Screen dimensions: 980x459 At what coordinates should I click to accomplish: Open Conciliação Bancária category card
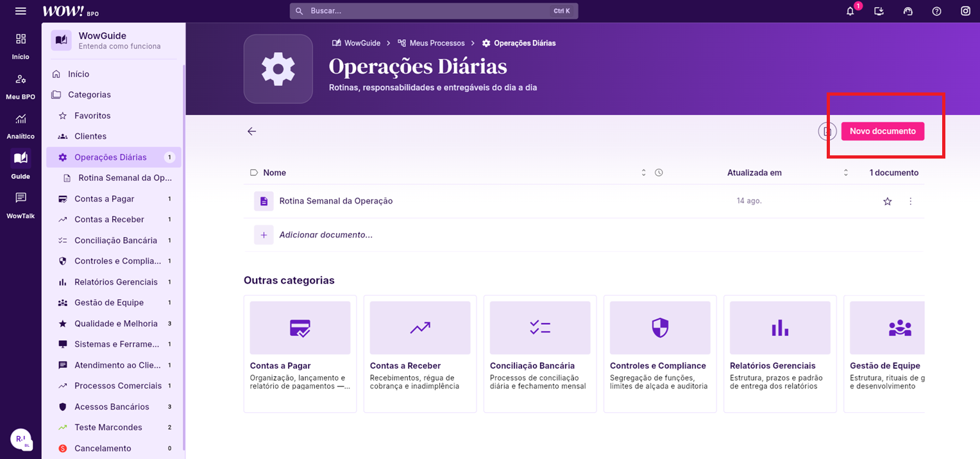pyautogui.click(x=540, y=354)
